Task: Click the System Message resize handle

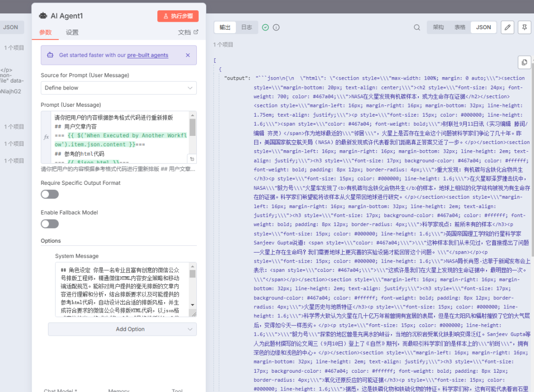Action: click(x=193, y=314)
